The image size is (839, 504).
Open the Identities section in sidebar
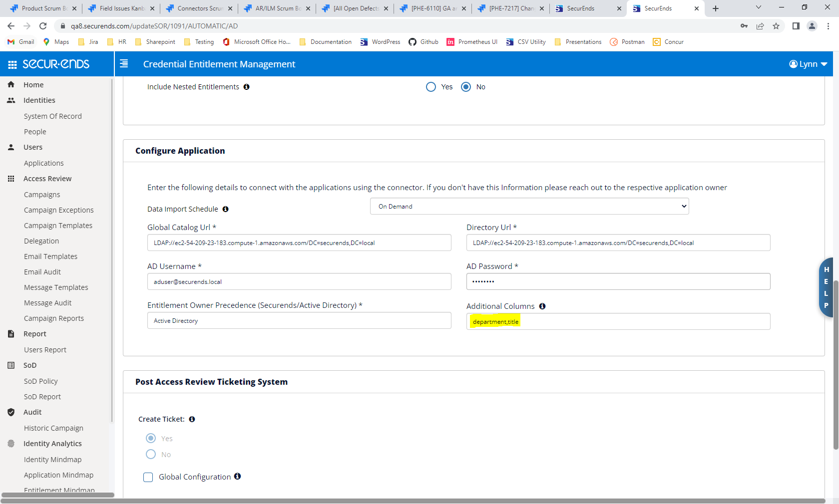click(39, 100)
